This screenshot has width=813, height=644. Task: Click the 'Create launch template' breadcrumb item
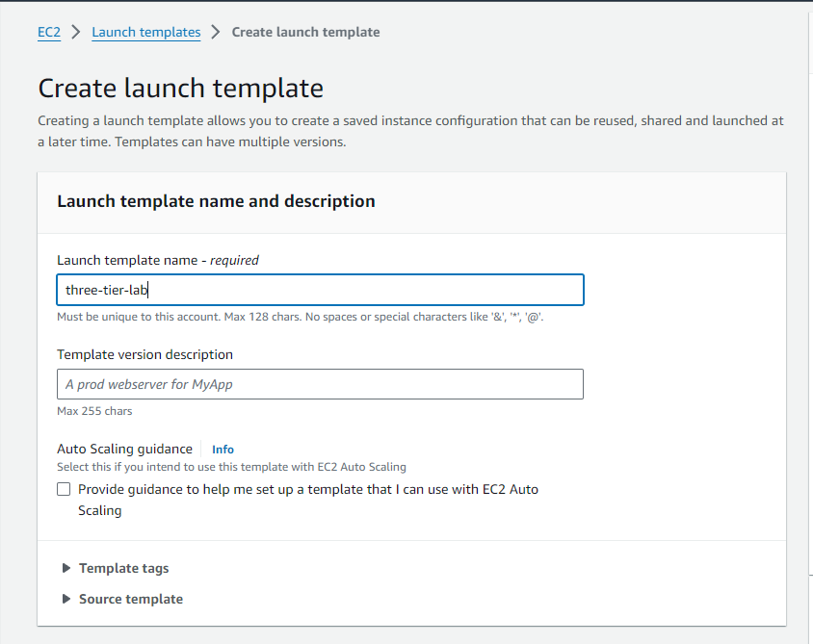coord(305,32)
